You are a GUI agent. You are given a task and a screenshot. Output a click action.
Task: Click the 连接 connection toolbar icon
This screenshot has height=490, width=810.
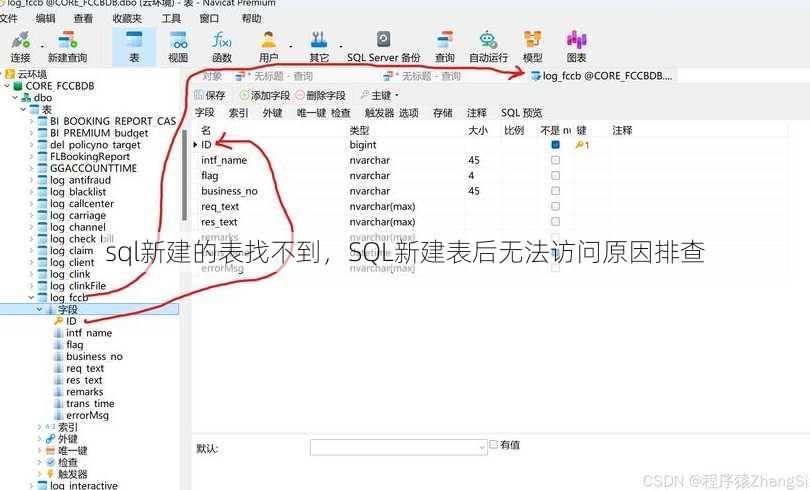[x=21, y=46]
